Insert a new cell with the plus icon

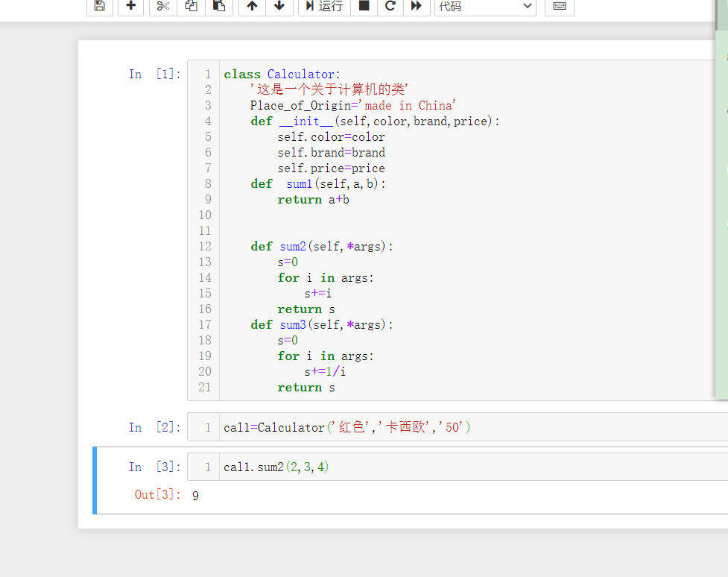click(131, 6)
